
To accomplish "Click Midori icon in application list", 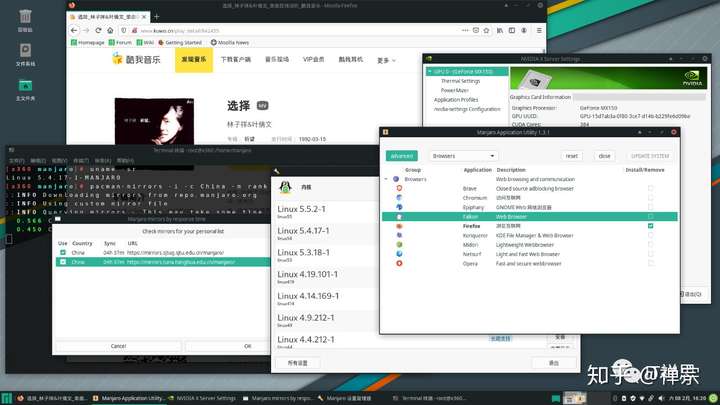I will 399,245.
